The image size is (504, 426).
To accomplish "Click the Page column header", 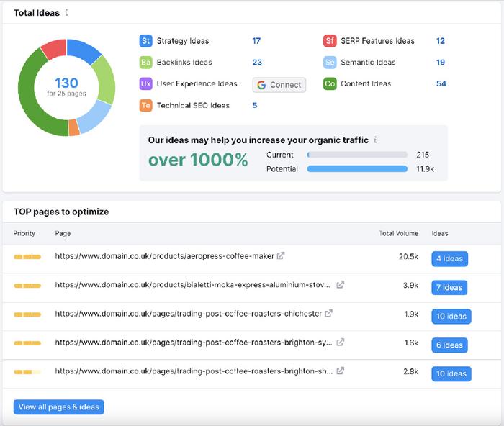I will point(63,234).
